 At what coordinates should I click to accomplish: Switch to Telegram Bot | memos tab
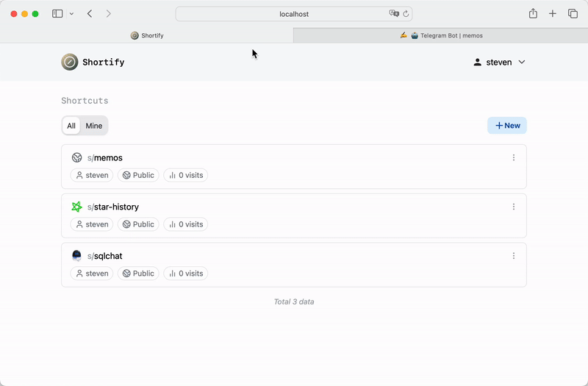[x=441, y=35]
